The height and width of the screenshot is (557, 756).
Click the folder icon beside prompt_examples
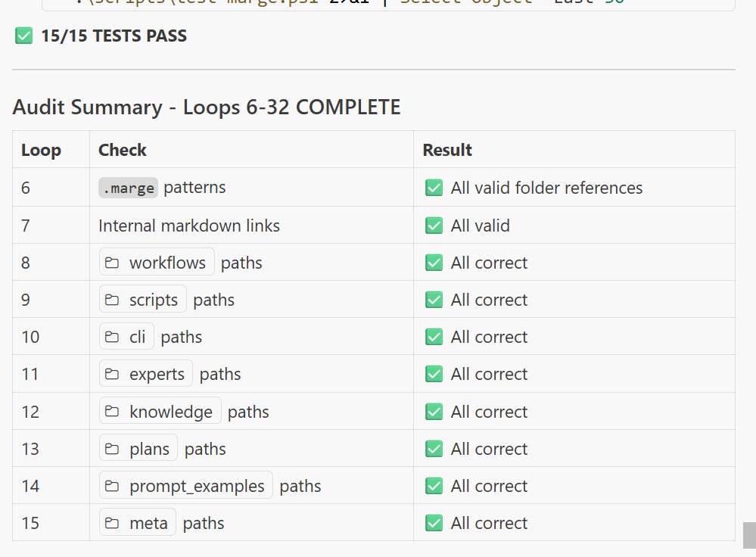tap(112, 486)
